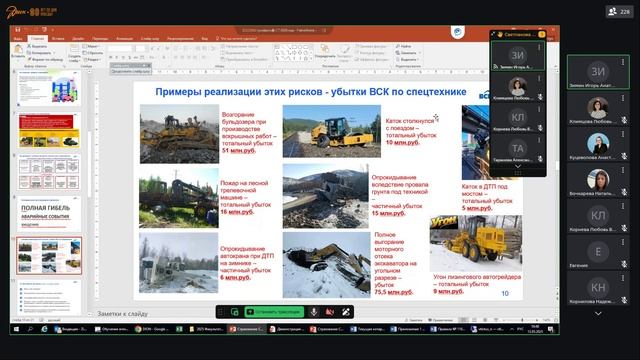Open the File (Файл) ribbon tab
640x360 pixels.
[18, 39]
